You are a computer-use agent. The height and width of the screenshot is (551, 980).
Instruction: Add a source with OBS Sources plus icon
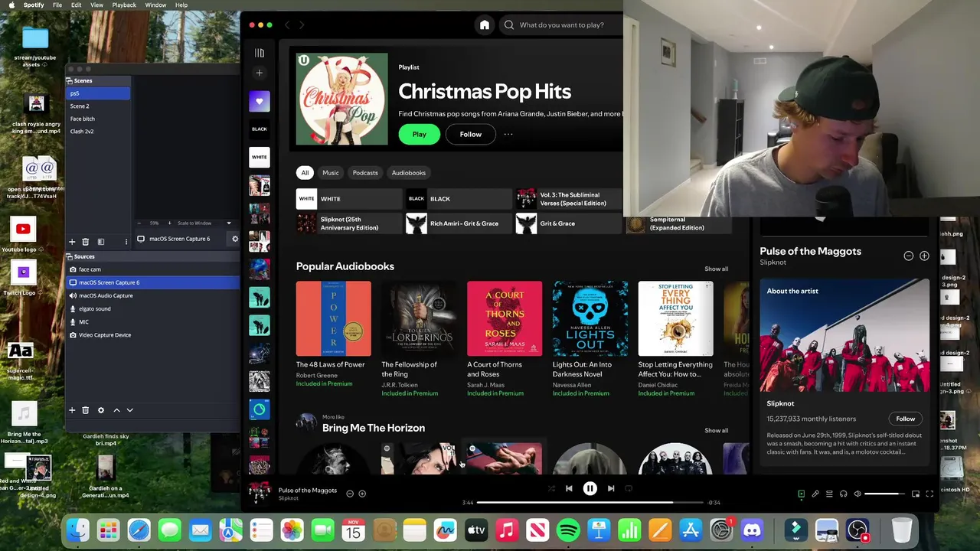pos(72,410)
